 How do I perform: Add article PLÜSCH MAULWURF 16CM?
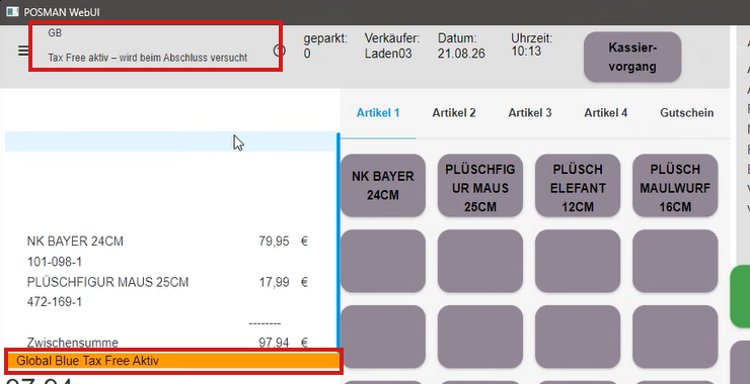click(675, 186)
